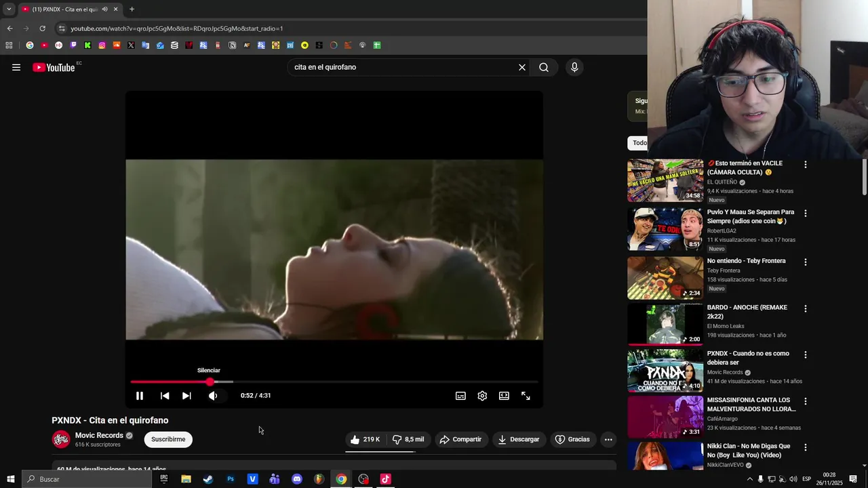Pause the video with the pause button
This screenshot has width=868, height=488.
coord(140,396)
